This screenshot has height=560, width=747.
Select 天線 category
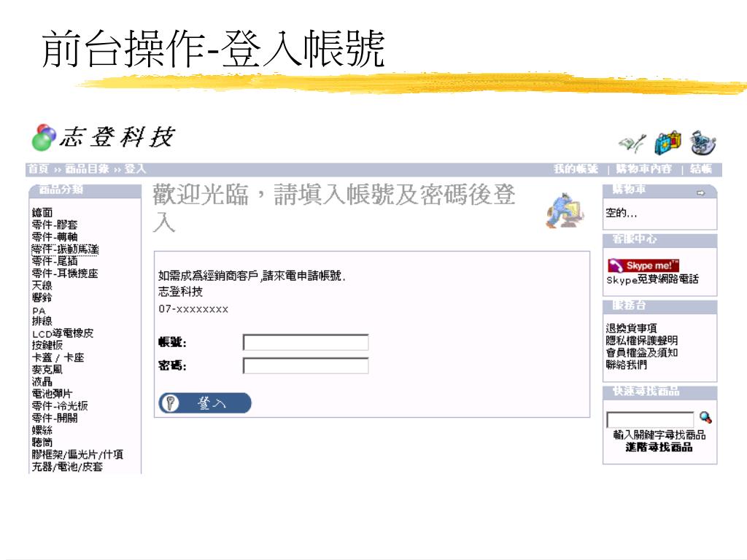coord(42,285)
